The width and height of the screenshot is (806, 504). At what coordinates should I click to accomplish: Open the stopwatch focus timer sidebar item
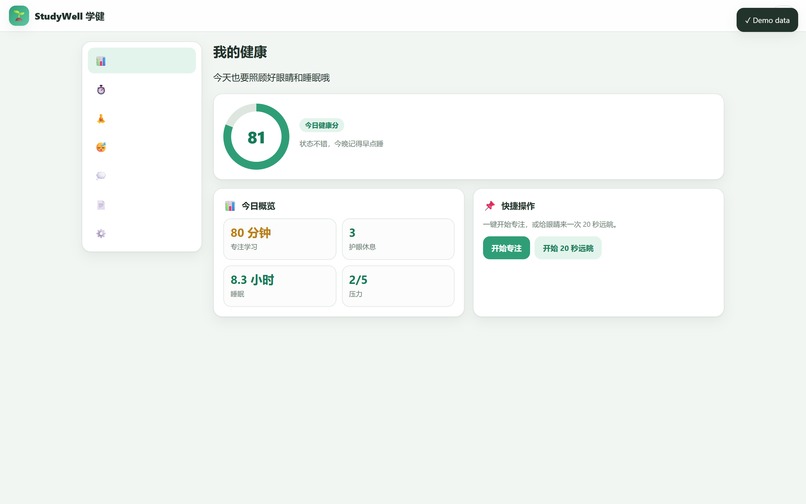pyautogui.click(x=142, y=89)
